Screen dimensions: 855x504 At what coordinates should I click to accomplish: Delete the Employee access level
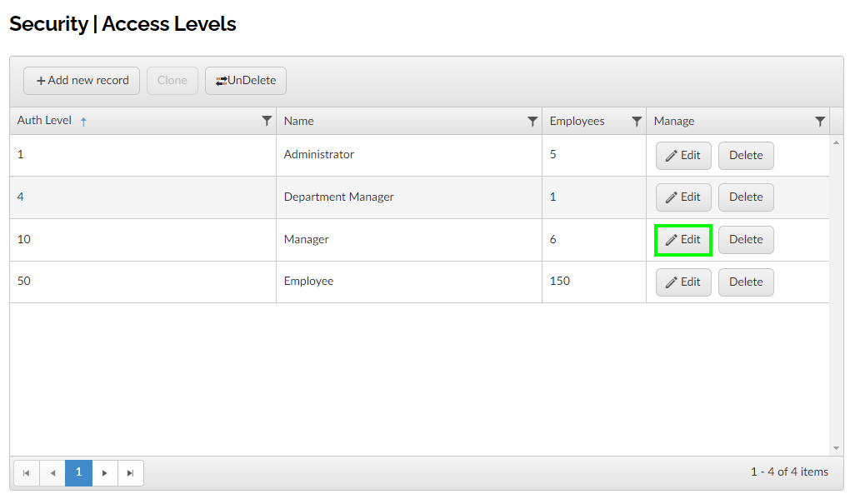[746, 282]
